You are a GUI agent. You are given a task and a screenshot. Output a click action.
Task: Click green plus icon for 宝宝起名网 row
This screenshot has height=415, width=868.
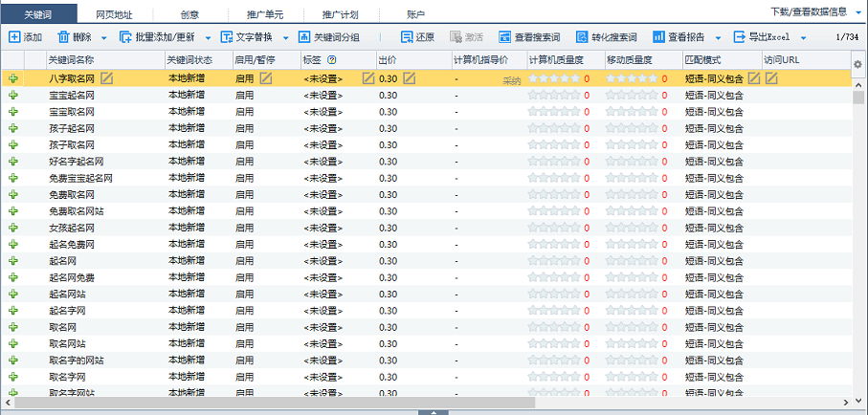pos(13,96)
